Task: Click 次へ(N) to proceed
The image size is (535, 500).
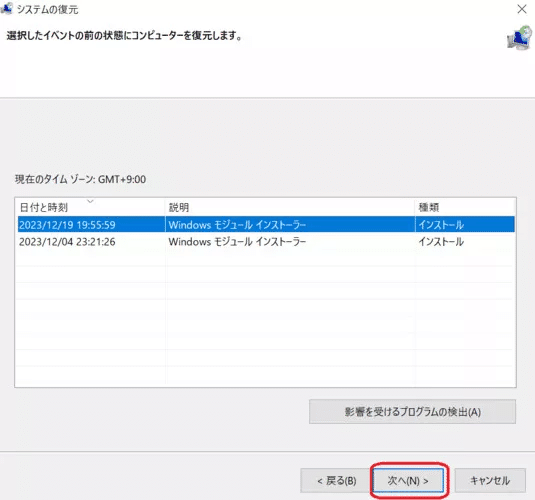Action: pos(408,481)
